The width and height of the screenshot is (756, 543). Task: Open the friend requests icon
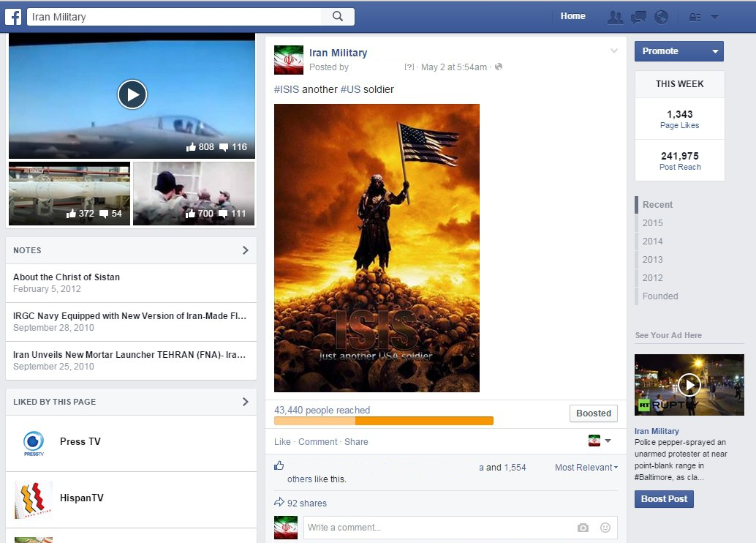[x=616, y=17]
